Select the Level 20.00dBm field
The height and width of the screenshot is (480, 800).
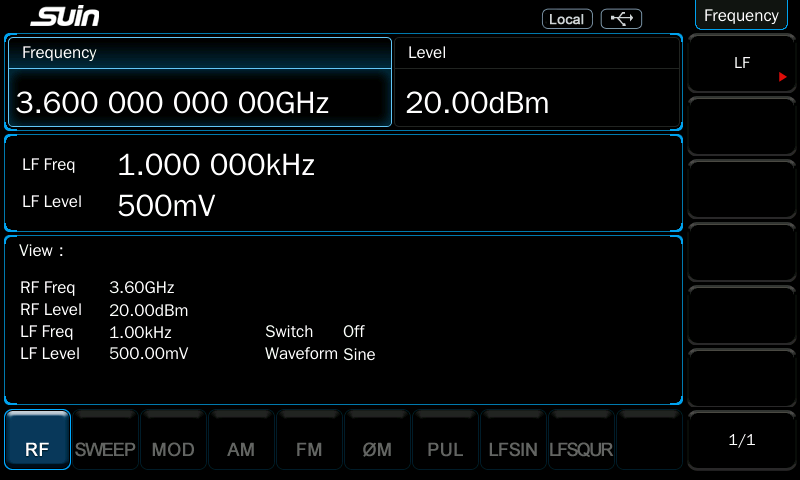click(x=537, y=83)
